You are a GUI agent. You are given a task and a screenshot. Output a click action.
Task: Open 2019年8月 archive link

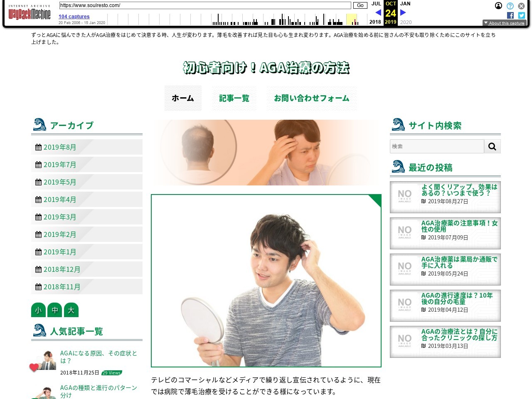(60, 147)
